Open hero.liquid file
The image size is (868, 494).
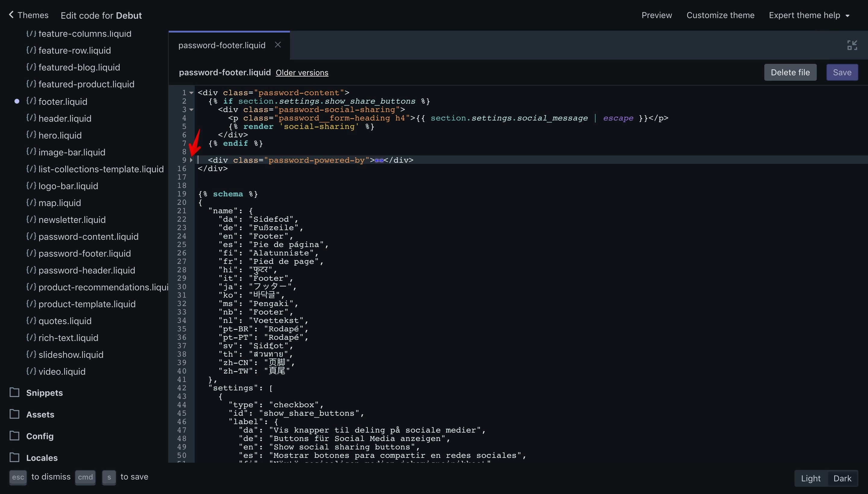(x=60, y=136)
